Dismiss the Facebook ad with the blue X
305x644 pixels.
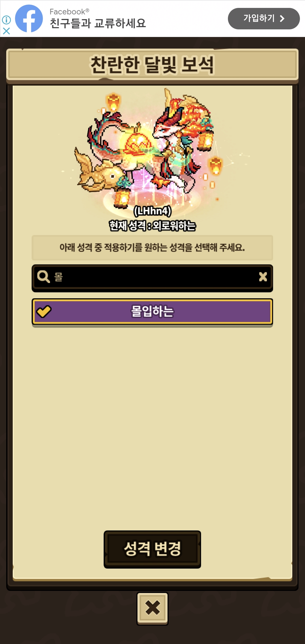[x=6, y=31]
